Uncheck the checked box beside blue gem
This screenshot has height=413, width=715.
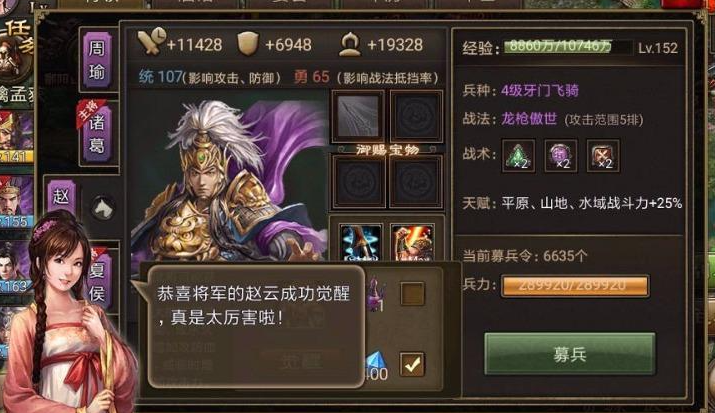click(412, 364)
